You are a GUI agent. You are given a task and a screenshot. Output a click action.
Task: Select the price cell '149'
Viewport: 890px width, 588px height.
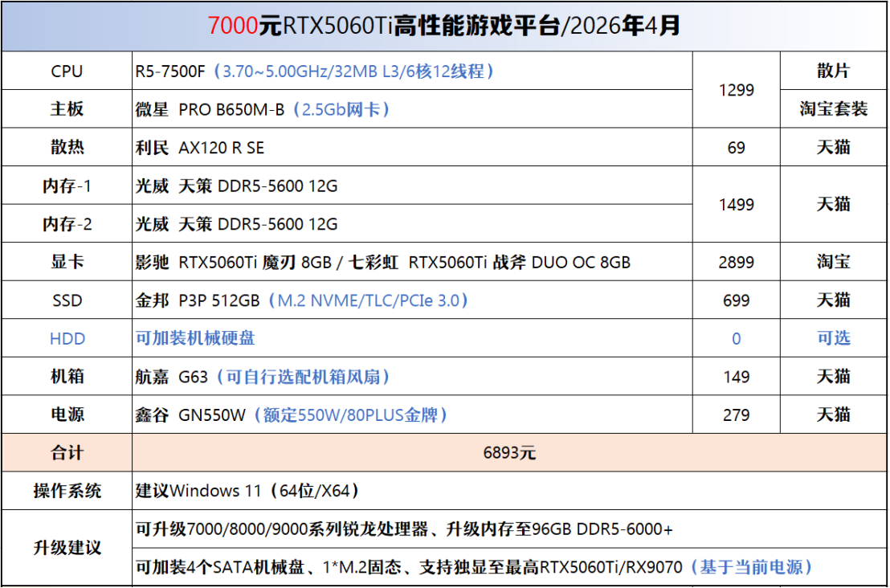(x=737, y=376)
